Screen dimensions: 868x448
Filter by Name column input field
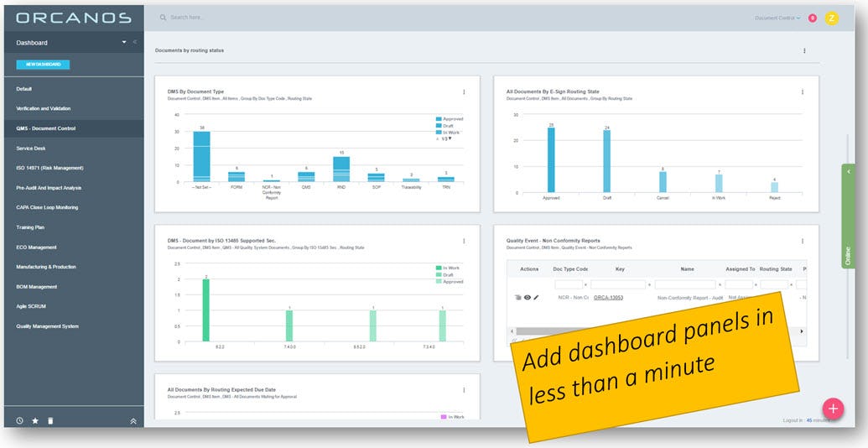[686, 284]
